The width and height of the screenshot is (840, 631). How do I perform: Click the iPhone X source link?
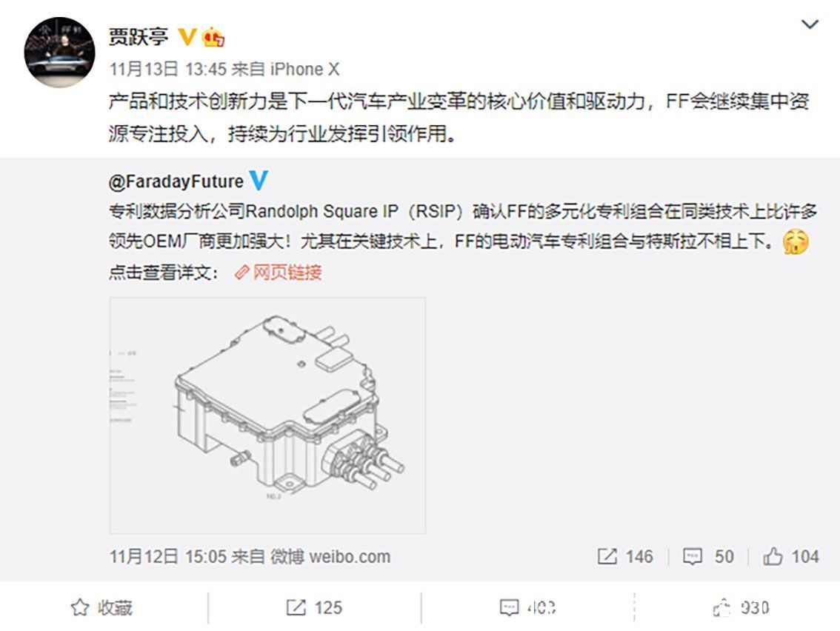(305, 69)
